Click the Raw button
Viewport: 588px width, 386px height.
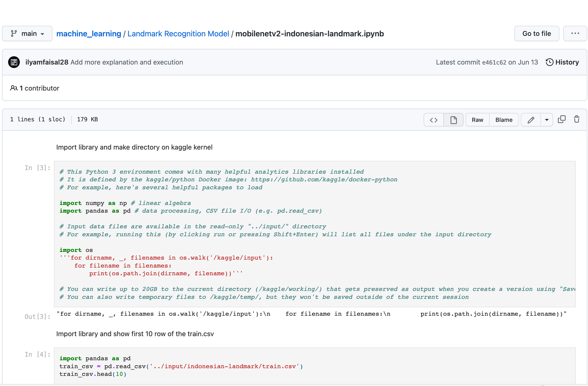[x=477, y=120]
